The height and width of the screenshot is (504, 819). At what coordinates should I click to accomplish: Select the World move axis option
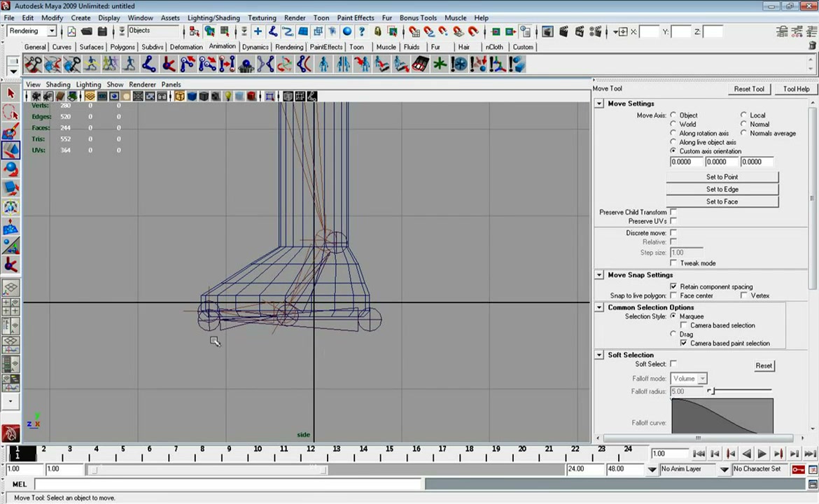pyautogui.click(x=673, y=124)
